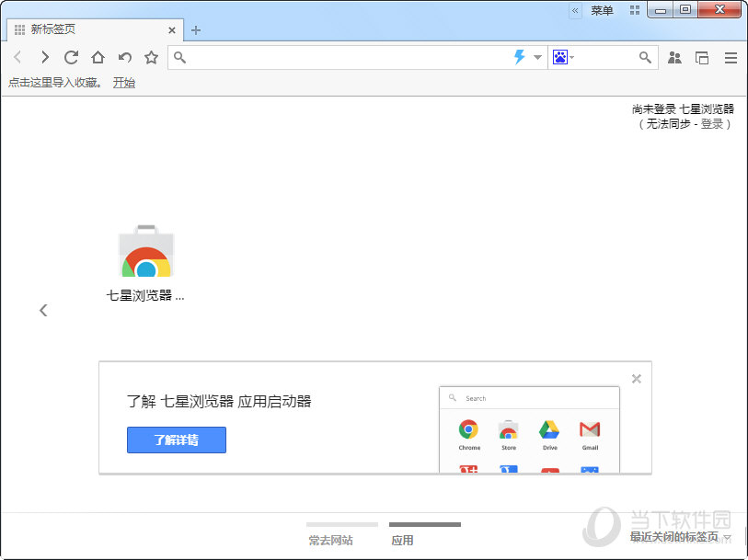
Task: Click the undo navigation arrow icon
Action: 123,57
